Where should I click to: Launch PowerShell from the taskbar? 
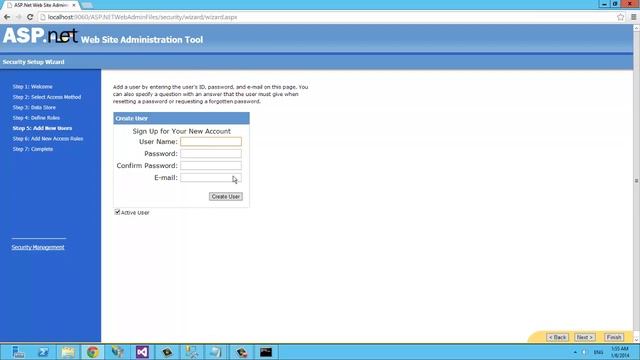click(43, 352)
